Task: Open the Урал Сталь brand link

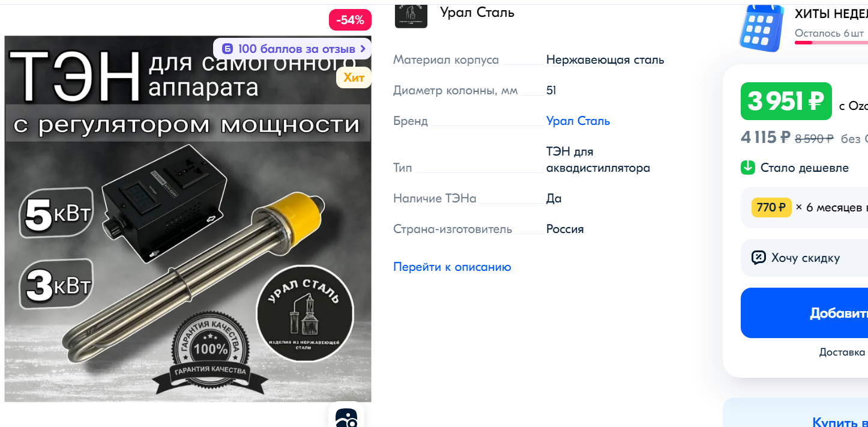Action: (578, 121)
